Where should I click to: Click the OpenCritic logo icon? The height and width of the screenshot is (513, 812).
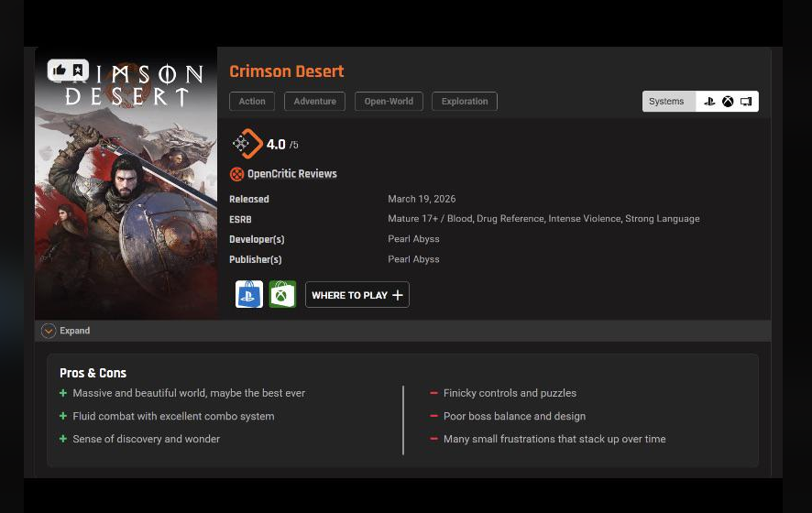[236, 174]
